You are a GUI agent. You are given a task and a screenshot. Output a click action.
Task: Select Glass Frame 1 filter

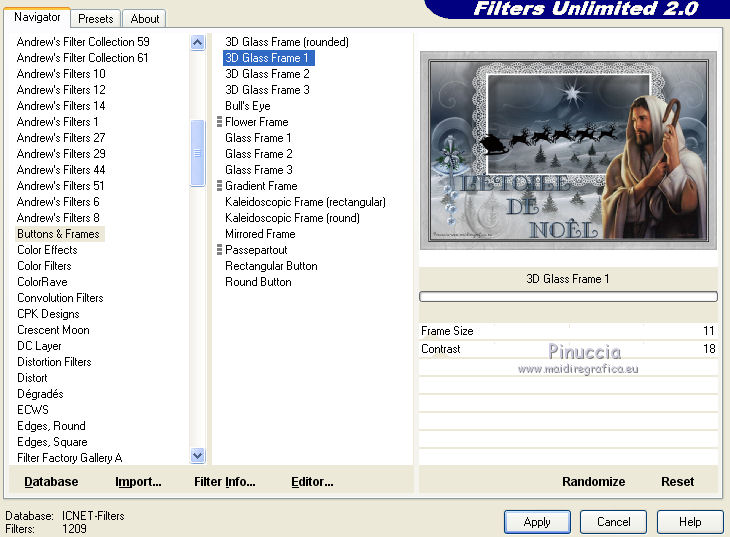click(258, 138)
